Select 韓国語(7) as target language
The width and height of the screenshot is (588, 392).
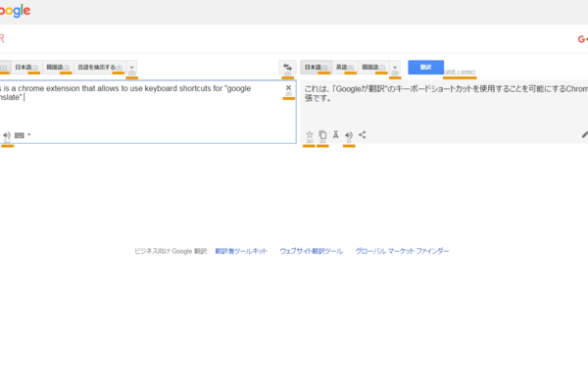373,68
